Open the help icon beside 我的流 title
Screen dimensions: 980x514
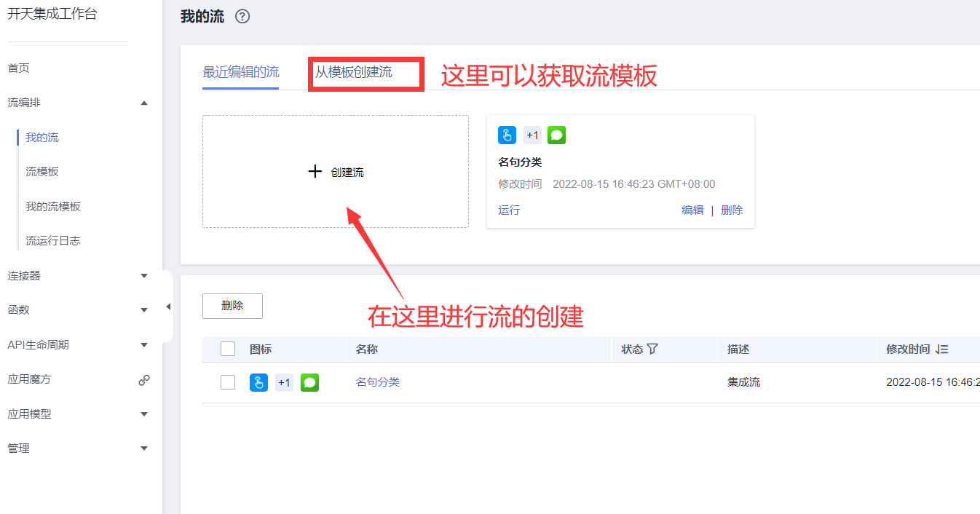pyautogui.click(x=242, y=17)
